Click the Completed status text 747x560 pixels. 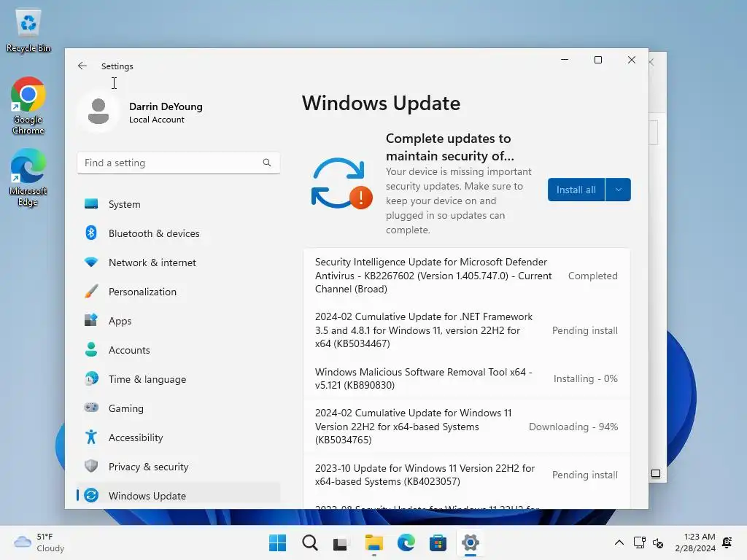(592, 276)
